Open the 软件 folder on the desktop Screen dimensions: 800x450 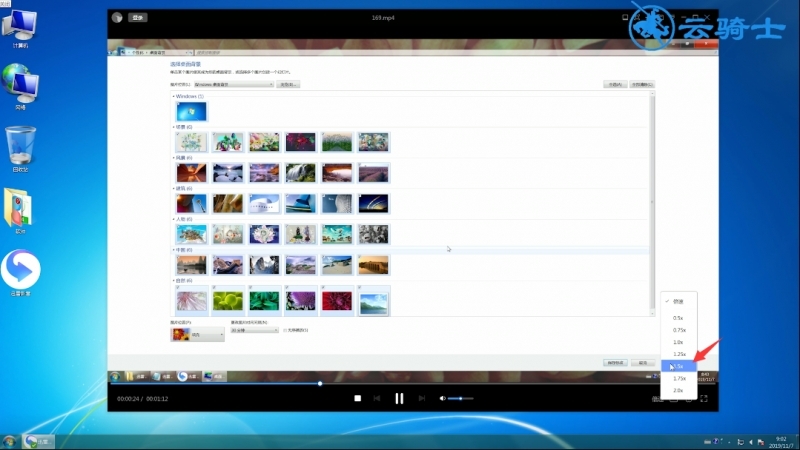coord(19,211)
